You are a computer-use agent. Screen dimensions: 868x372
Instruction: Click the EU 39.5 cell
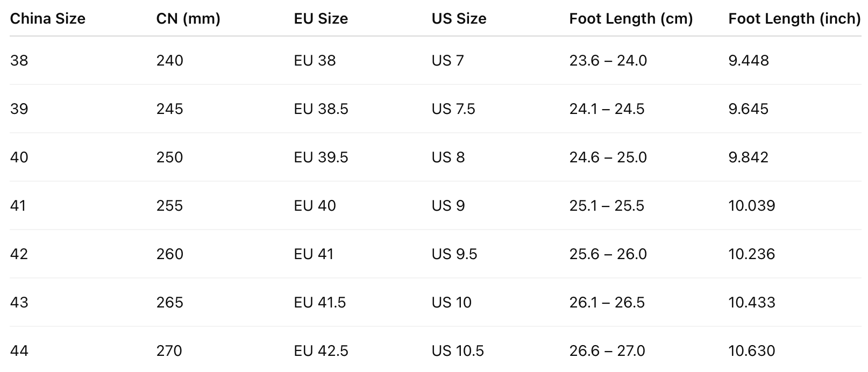click(x=321, y=158)
